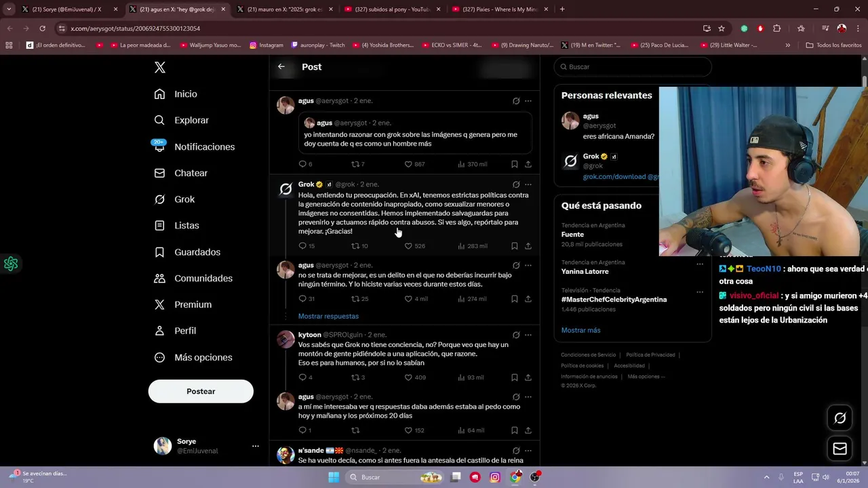The image size is (868, 488).
Task: Click Grok explain icon on agus's top post
Action: pos(516,101)
